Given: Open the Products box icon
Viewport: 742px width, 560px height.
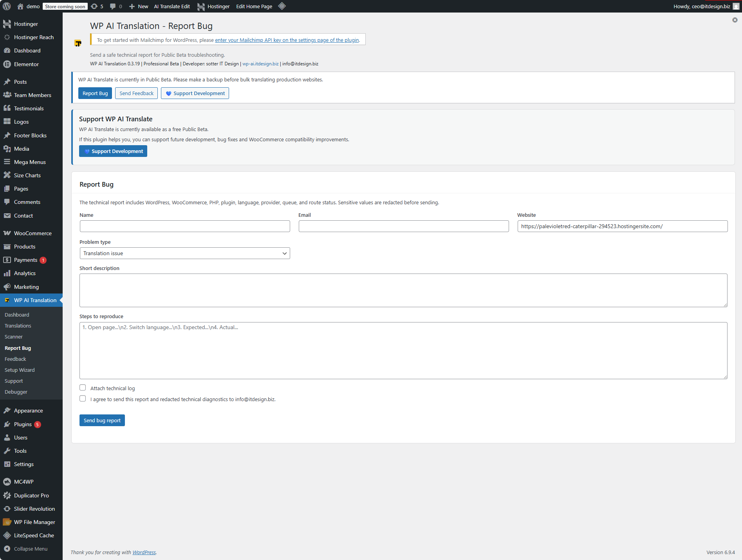Looking at the screenshot, I should coord(7,247).
